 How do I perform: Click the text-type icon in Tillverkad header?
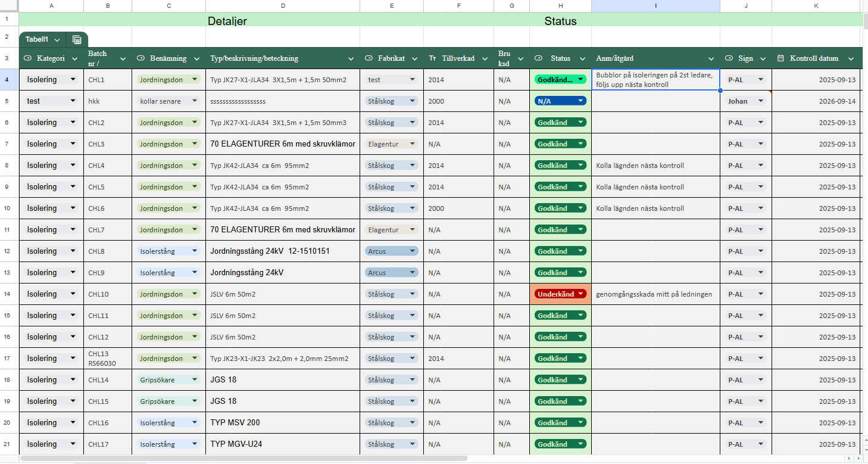[432, 58]
